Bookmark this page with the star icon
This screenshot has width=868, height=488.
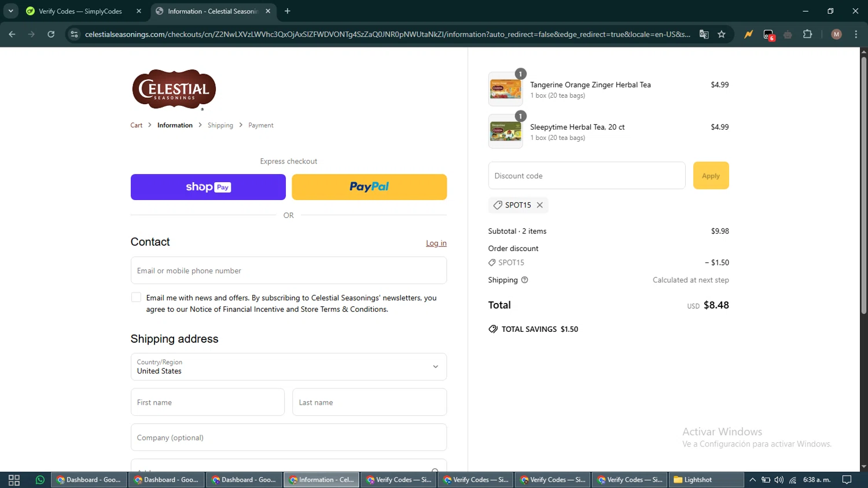click(x=722, y=34)
